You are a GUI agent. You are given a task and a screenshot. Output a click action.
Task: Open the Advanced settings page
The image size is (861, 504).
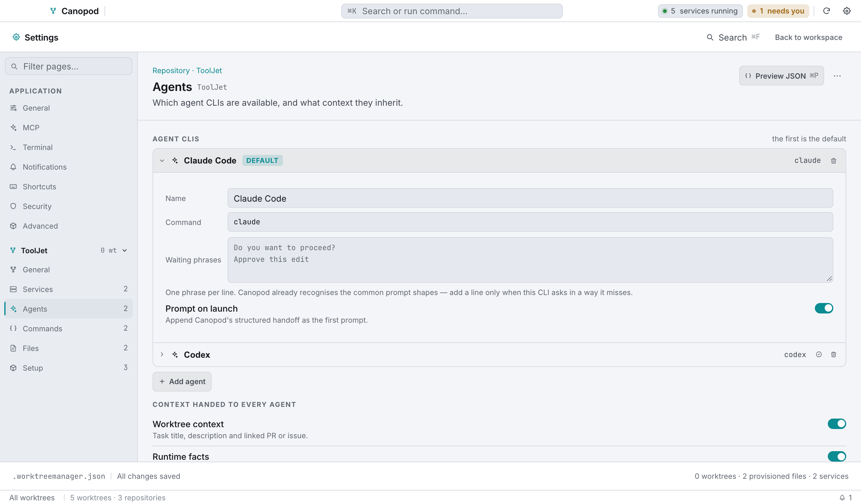coord(68,226)
